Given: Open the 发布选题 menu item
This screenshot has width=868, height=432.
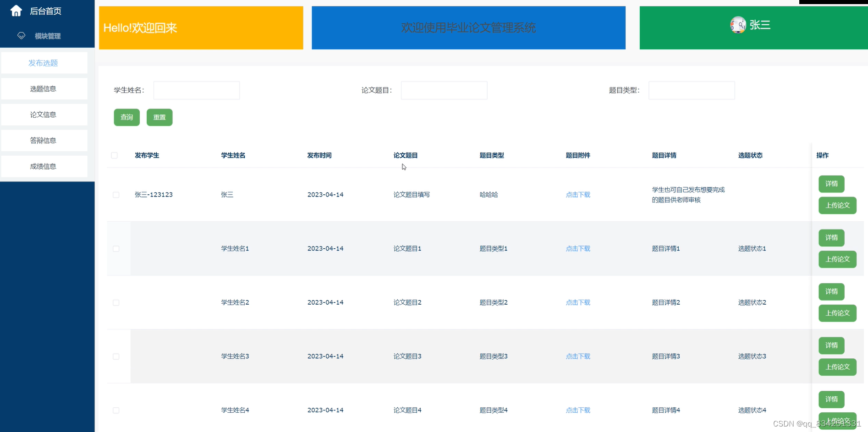Looking at the screenshot, I should click(44, 63).
